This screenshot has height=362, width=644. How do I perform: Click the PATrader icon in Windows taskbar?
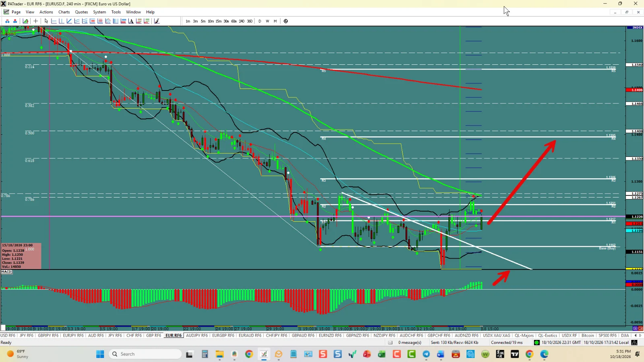[264, 354]
